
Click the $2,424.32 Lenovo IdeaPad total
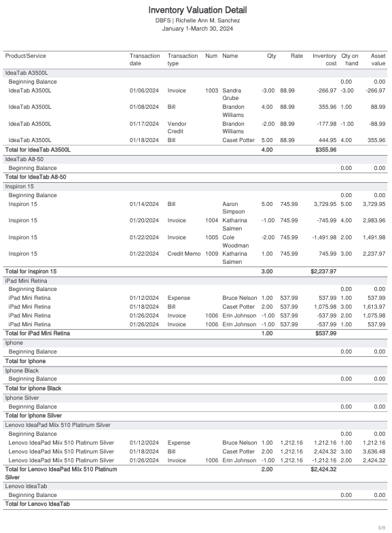pos(323,469)
